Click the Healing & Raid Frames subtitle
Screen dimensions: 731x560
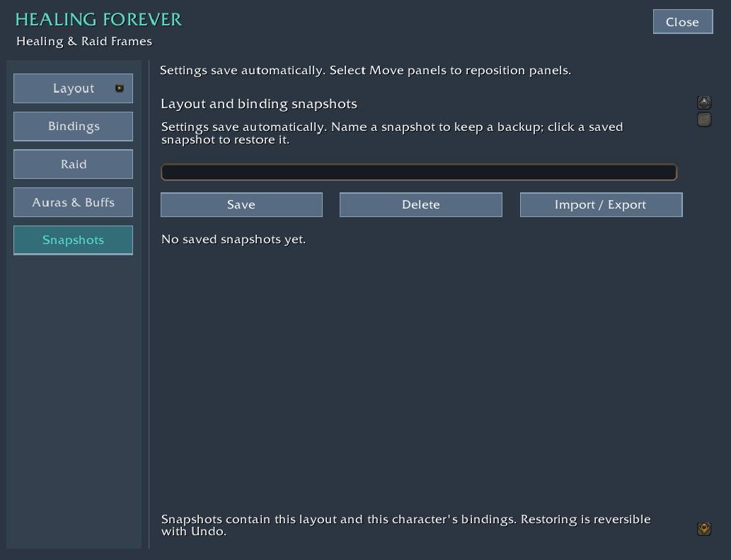[84, 42]
